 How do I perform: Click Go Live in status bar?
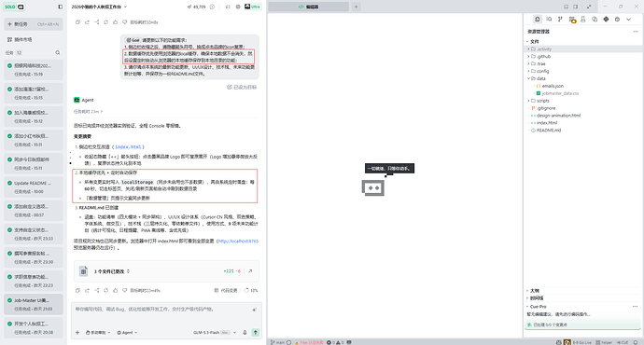coord(581,342)
